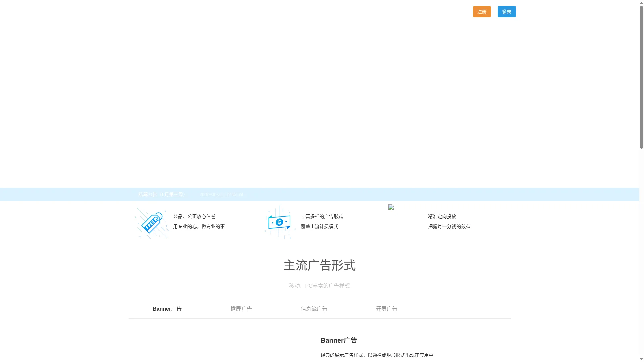Click the text 丰富多样的广告形式

322,217
